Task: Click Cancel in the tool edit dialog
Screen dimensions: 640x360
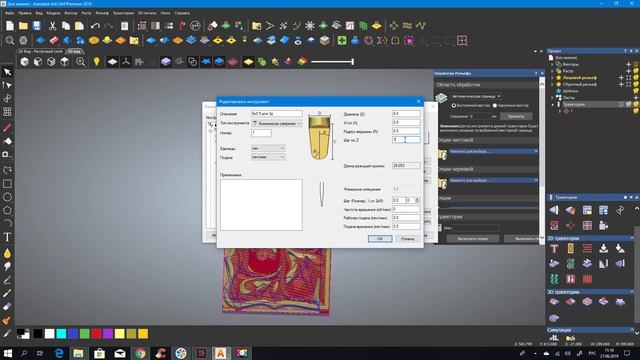Action: 407,239
